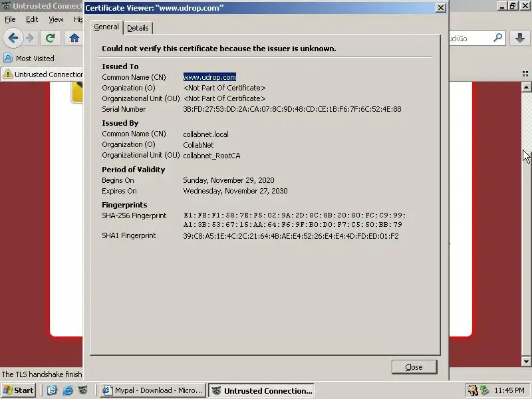Open the History menu
The height and width of the screenshot is (399, 532).
click(78, 19)
